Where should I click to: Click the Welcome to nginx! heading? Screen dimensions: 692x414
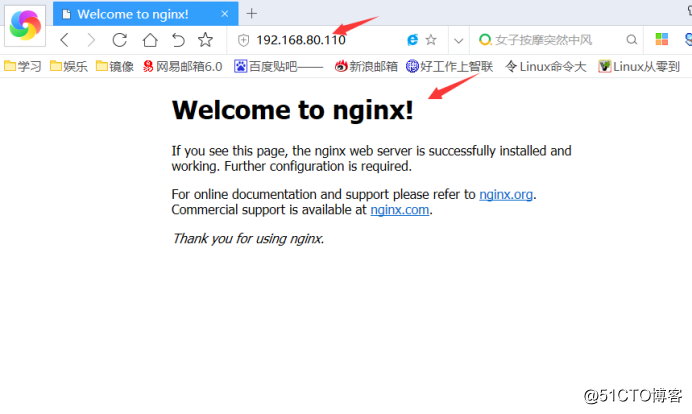(293, 109)
